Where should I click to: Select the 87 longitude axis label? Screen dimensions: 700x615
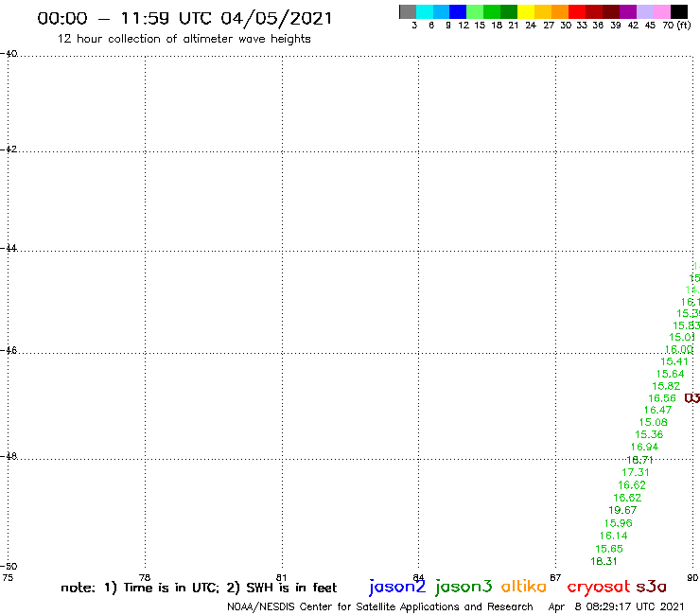tap(555, 577)
